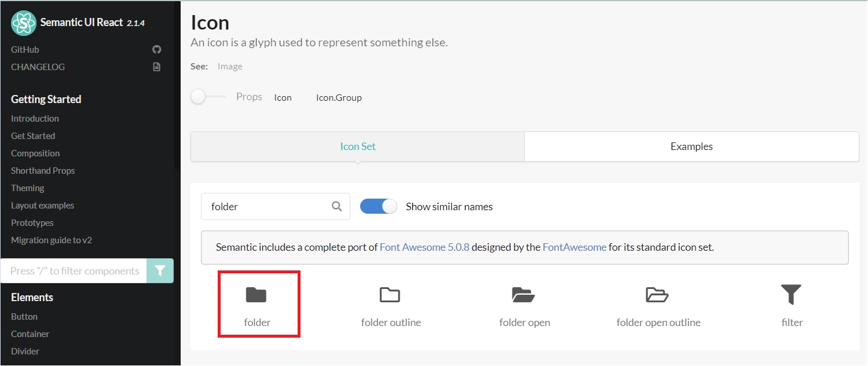Switch to the Examples tab

click(x=691, y=147)
